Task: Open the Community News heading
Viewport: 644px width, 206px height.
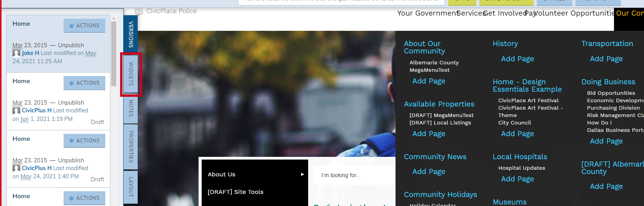Action: point(435,157)
